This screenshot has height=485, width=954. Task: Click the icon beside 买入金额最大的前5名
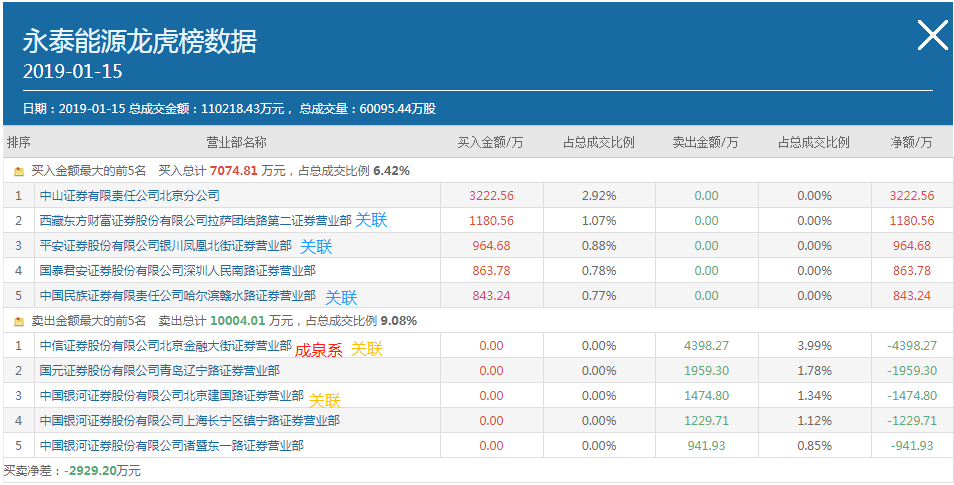tap(19, 172)
